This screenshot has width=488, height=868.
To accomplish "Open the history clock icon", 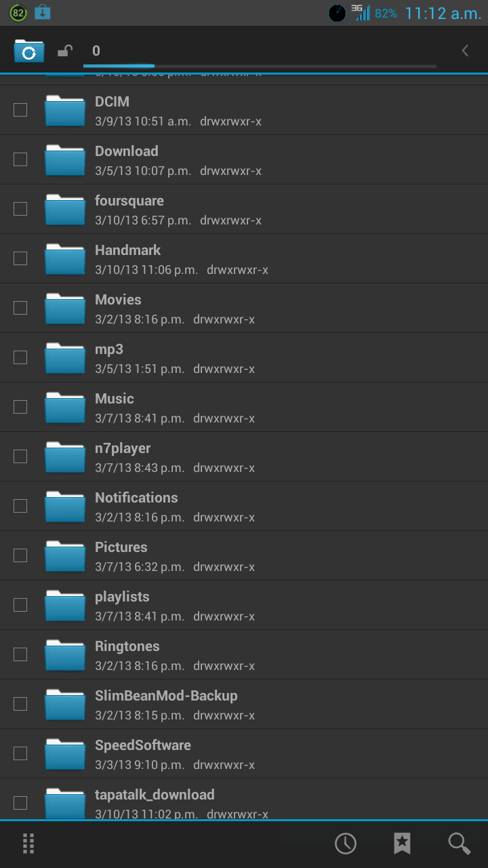I will [346, 844].
